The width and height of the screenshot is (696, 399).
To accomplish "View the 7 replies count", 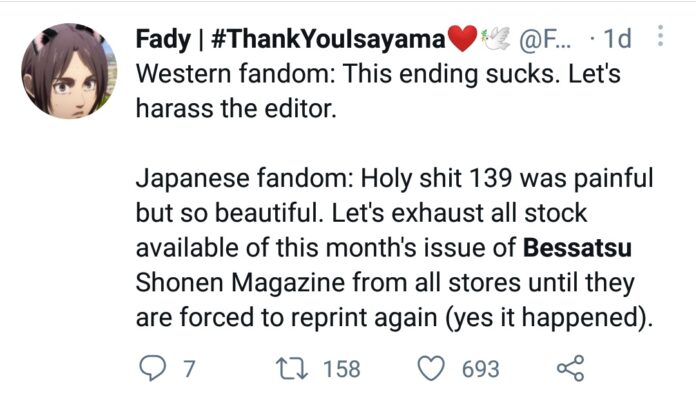I will 189,369.
